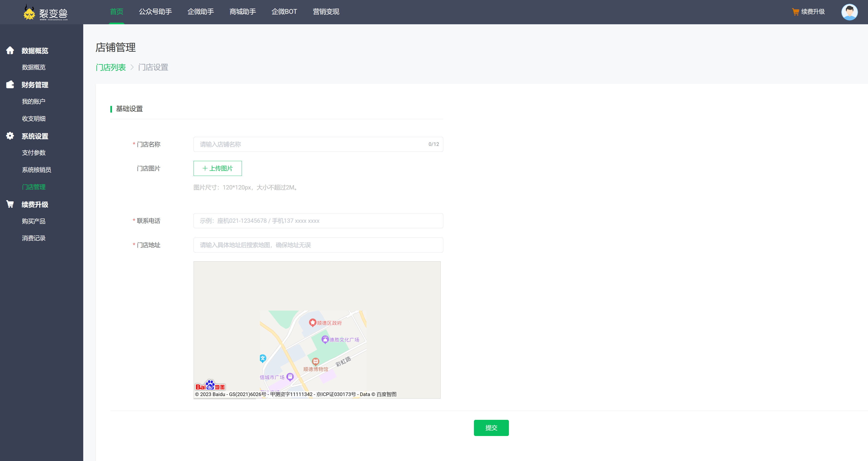Click the cart icon beside 续费升级 in sidebar
Screen dimensions: 868x461
[x=10, y=204]
